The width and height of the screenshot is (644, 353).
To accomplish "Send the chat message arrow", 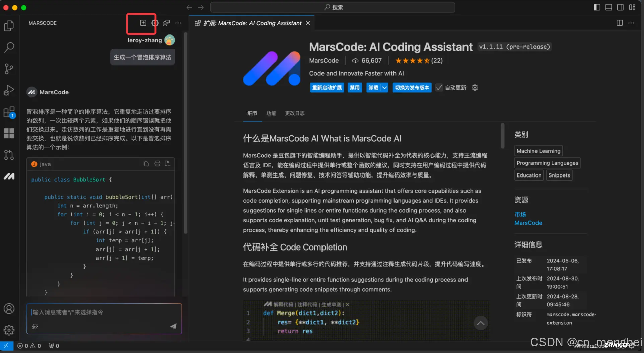I will pos(173,326).
